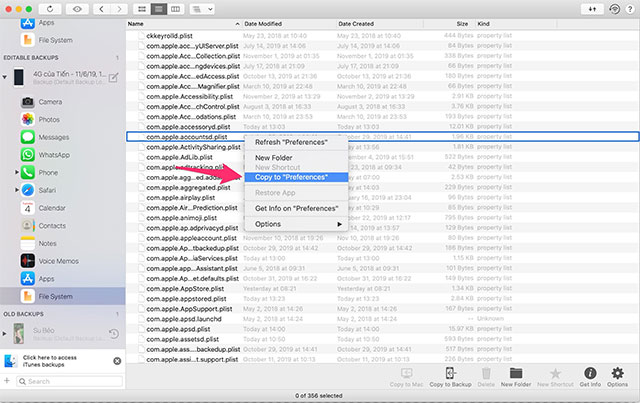Click restore clock icon on Su Béo backup
Image resolution: width=640 pixels, height=403 pixels.
pyautogui.click(x=114, y=334)
